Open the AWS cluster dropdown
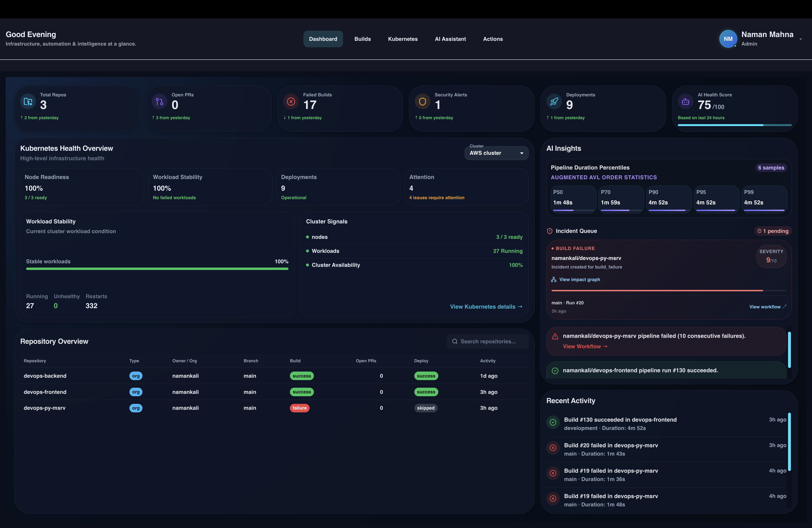Screen dimensions: 812x528 [496, 153]
